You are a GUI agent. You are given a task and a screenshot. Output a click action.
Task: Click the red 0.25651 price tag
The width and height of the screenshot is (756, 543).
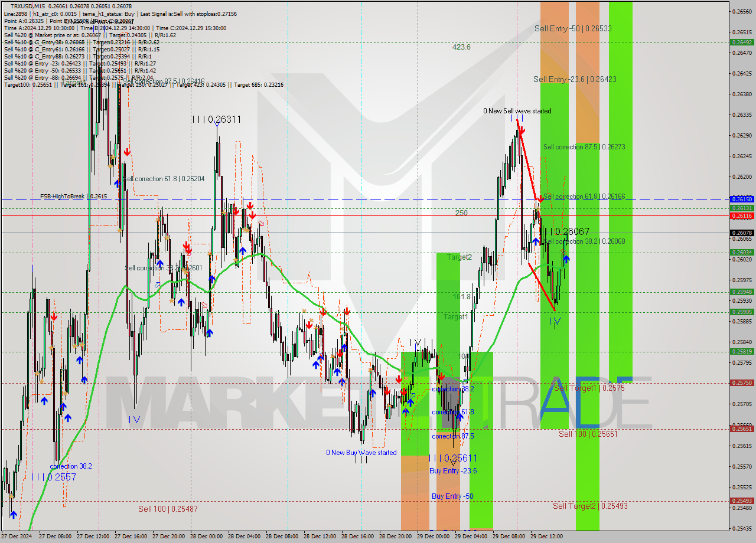pyautogui.click(x=742, y=428)
